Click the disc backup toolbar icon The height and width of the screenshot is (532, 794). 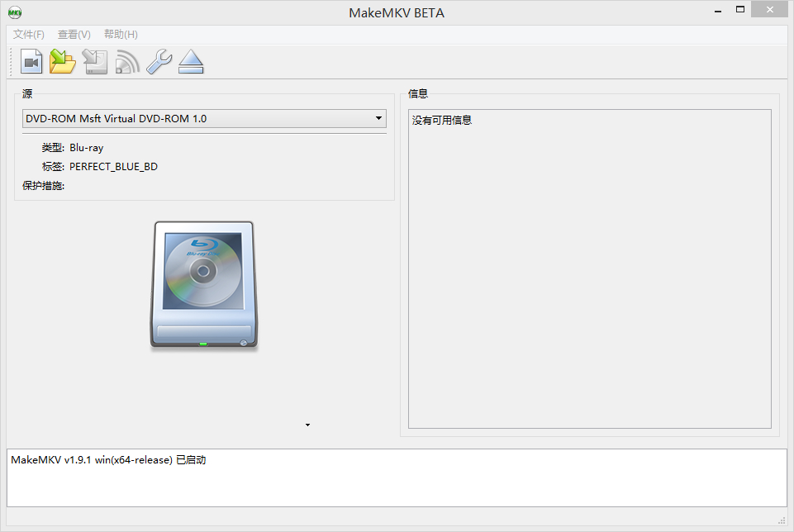pos(95,62)
